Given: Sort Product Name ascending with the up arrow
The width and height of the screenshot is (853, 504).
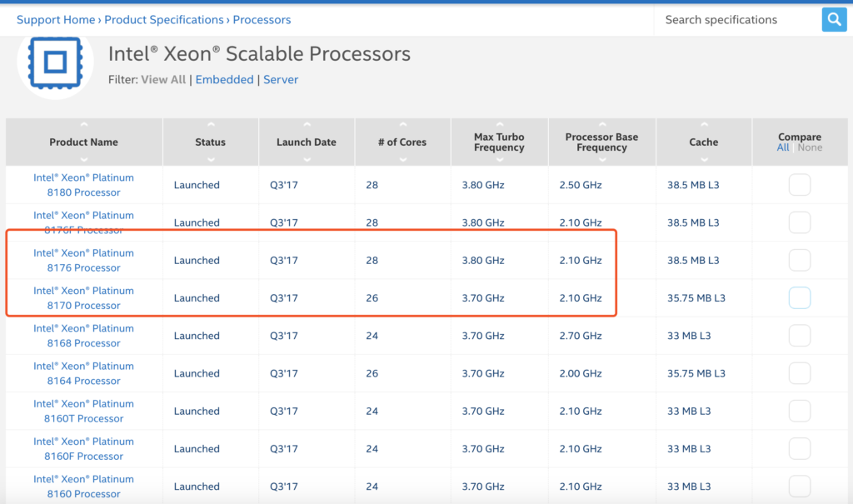Looking at the screenshot, I should 84,125.
